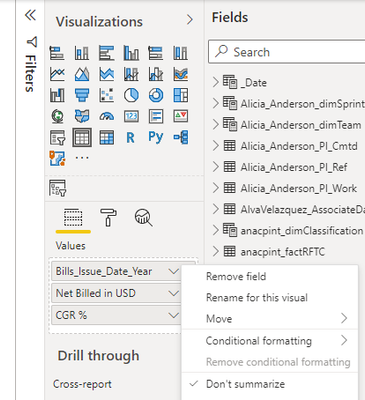Screen dimensions: 365x400
Task: Click the Drill through heading
Action: pos(98,356)
